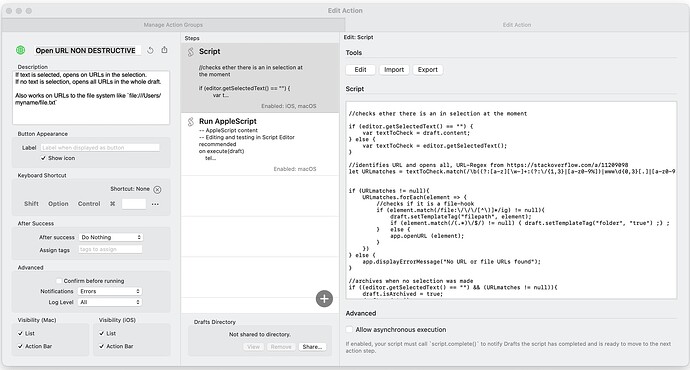Toggle the Option modifier key

tap(58, 204)
